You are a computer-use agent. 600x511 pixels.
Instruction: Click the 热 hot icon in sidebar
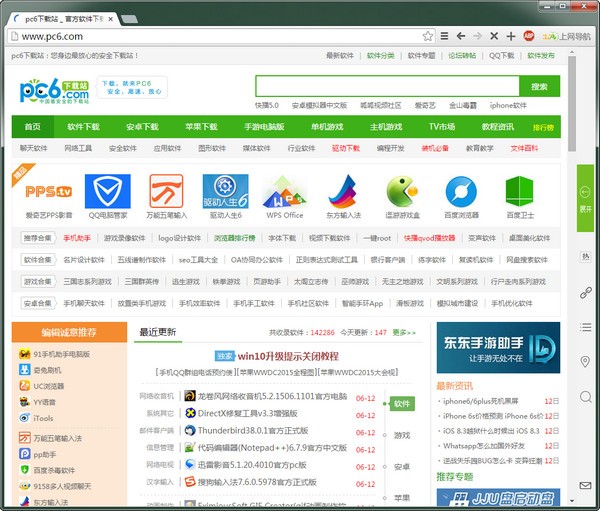585,257
